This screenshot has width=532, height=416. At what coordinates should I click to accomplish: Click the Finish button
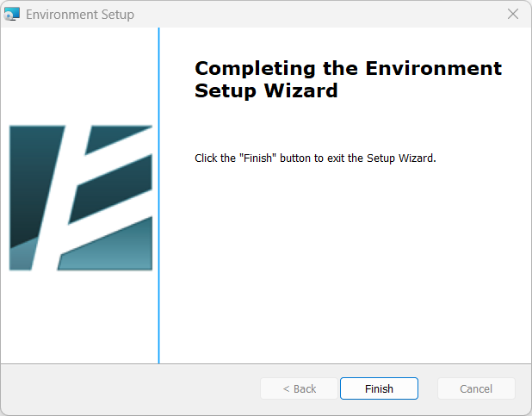[x=379, y=388]
